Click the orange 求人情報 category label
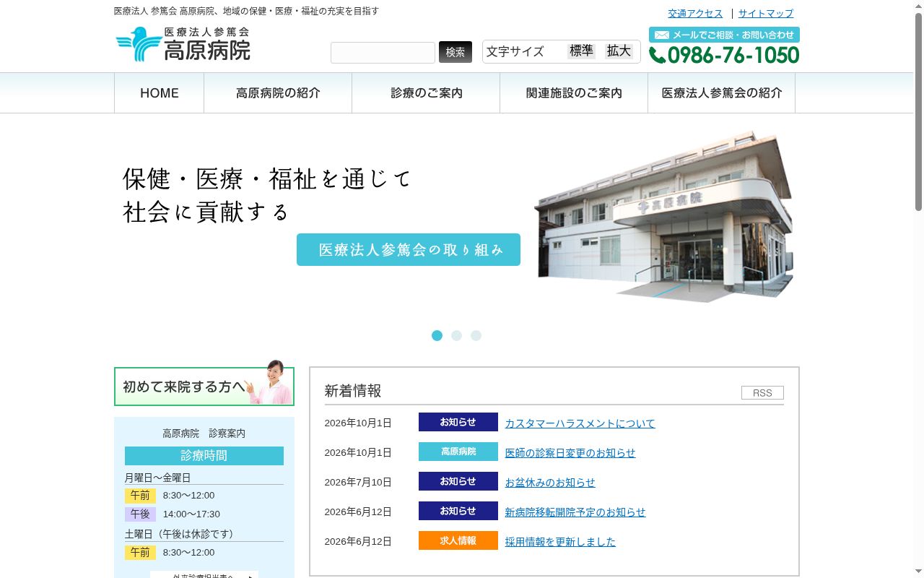 [458, 540]
